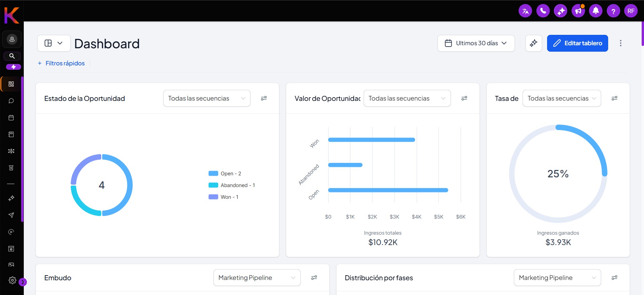Expand the sidebar with the purple arrow
This screenshot has height=295, width=644.
click(x=23, y=282)
